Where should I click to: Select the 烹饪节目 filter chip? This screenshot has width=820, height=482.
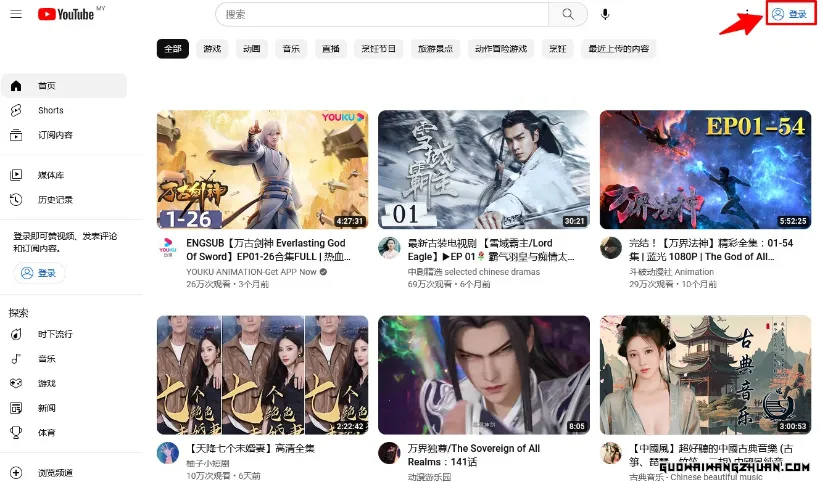click(x=379, y=49)
